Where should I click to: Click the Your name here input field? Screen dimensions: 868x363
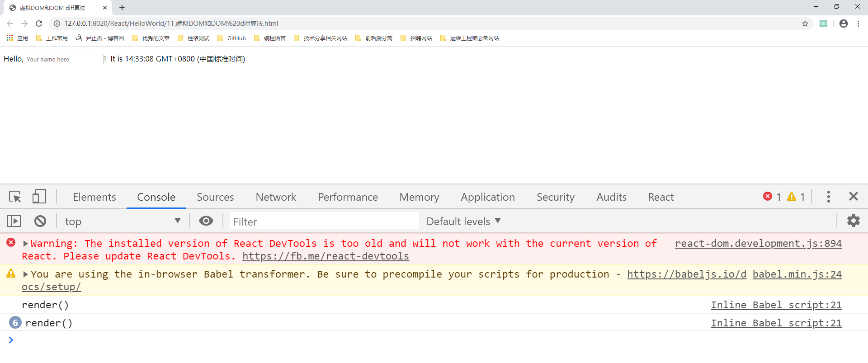65,59
